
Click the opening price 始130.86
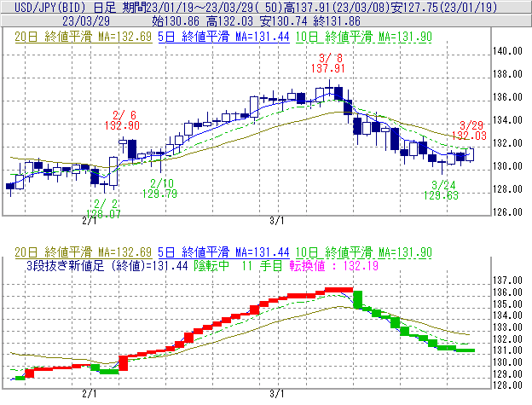pyautogui.click(x=176, y=21)
